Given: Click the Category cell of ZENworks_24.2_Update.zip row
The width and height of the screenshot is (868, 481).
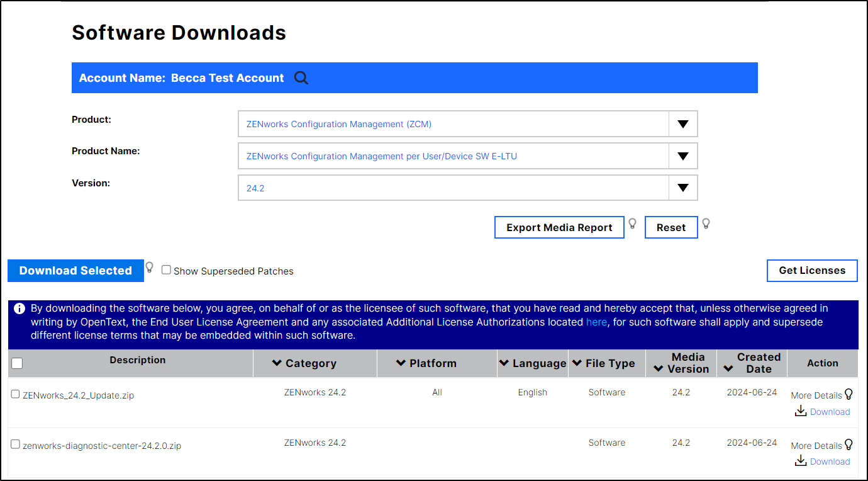Looking at the screenshot, I should 315,392.
